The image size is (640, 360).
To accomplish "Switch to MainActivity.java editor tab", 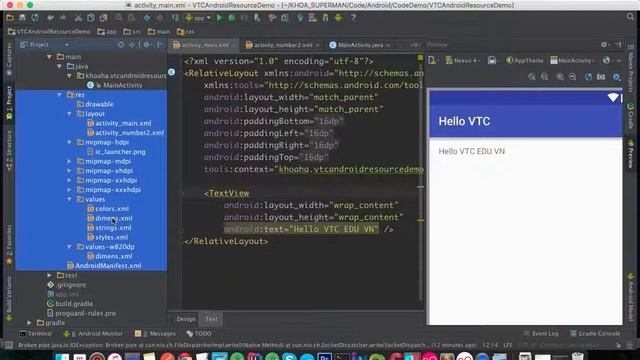I will [360, 45].
